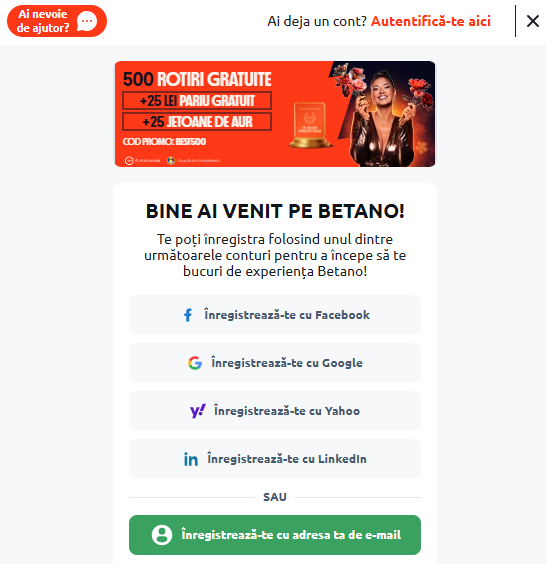
Task: Click the +25 Jetoane de Aur box
Action: coord(197,122)
